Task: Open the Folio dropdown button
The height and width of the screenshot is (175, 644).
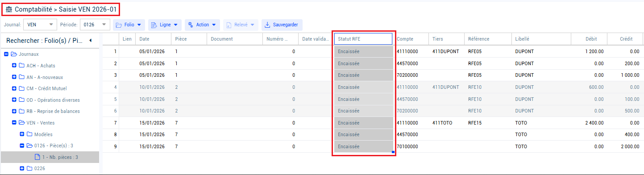Action: pyautogui.click(x=129, y=25)
